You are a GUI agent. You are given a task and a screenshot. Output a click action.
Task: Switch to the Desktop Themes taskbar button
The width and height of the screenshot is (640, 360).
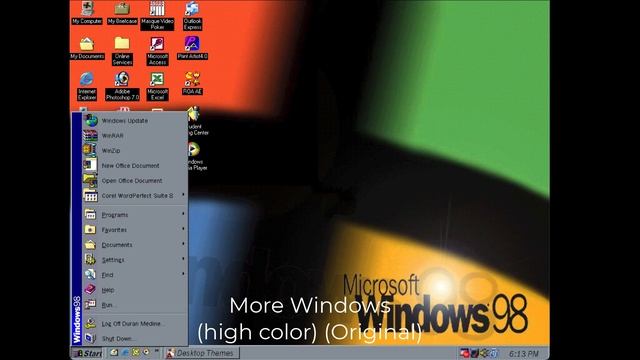pyautogui.click(x=202, y=353)
